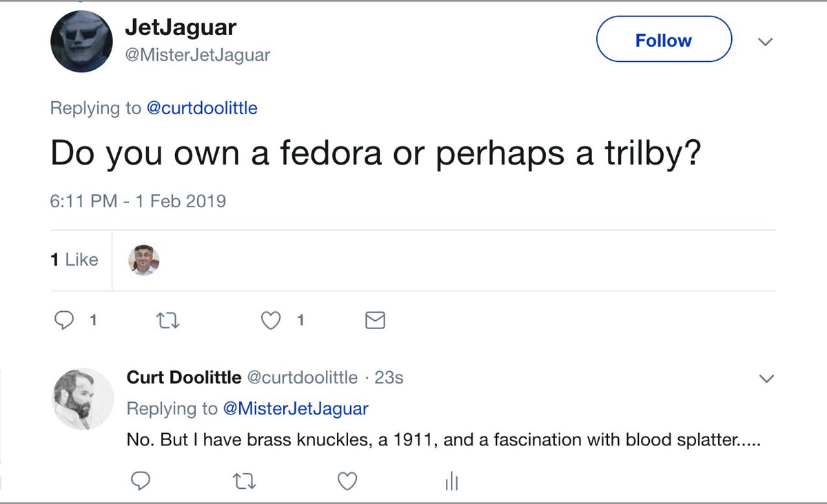827x504 pixels.
Task: Open JetJaguar's profile avatar
Action: (x=81, y=41)
